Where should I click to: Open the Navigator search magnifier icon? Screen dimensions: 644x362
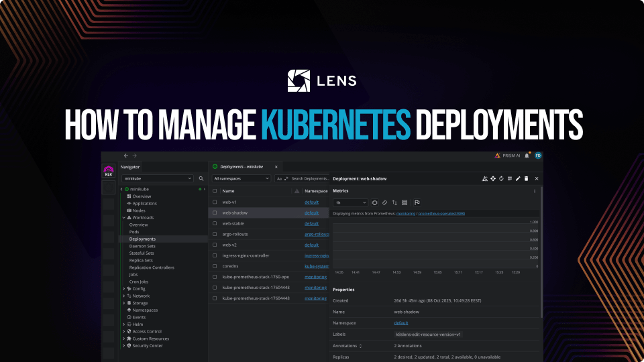(201, 179)
